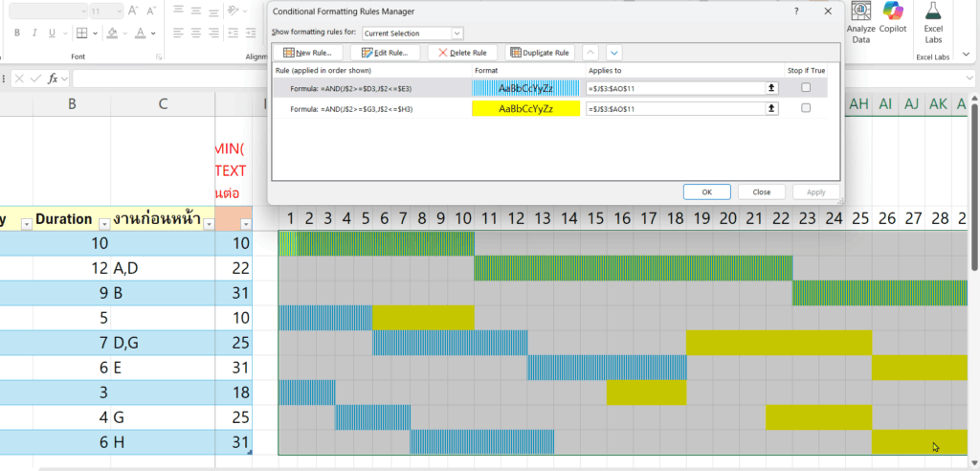Select the rule with $D3 and $E3 formula
This screenshot has width=980, height=471.
tap(350, 89)
